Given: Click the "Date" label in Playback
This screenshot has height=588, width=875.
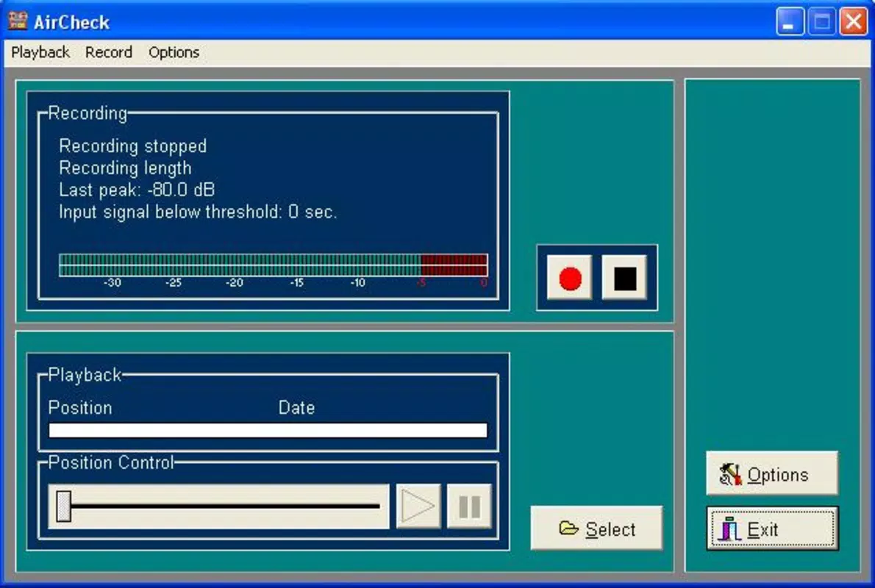Looking at the screenshot, I should [296, 408].
